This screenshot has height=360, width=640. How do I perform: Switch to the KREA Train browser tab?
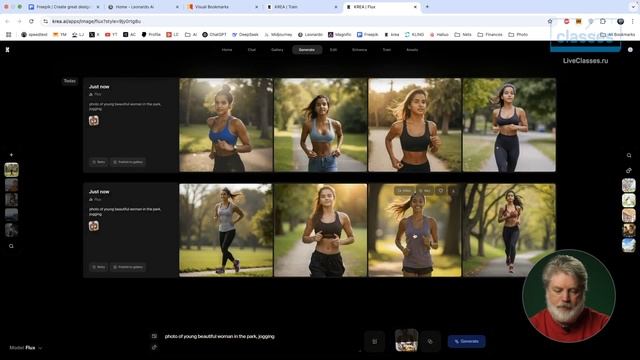point(301,7)
